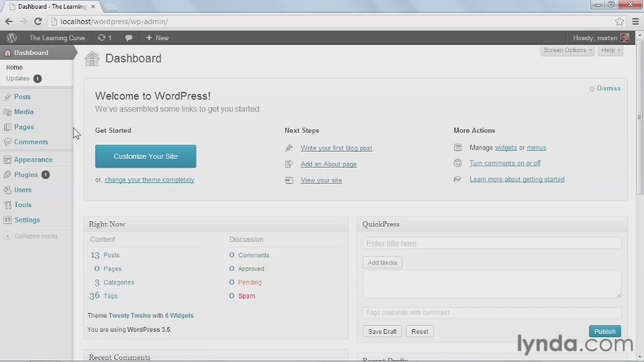Open the comments bubble icon in admin bar
Screen dimensions: 644x362
coord(129,38)
